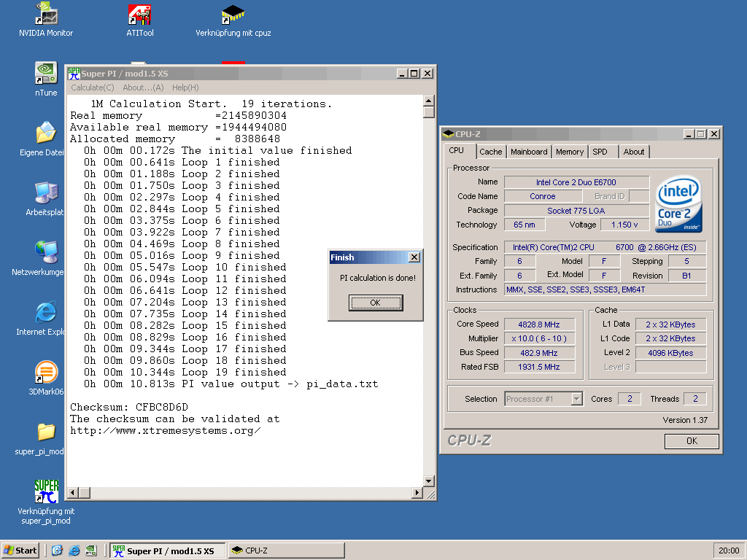
Task: Click the Super PI horizontal scrollbar left arrow
Action: 73,493
